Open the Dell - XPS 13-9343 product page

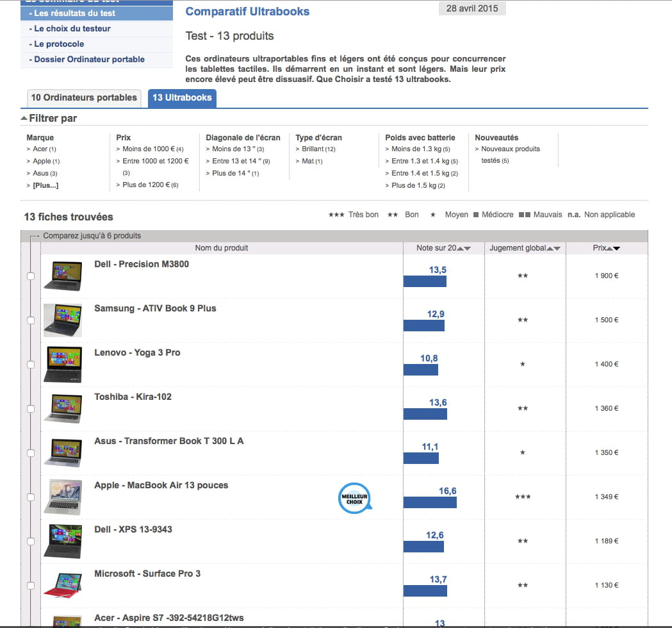click(133, 529)
